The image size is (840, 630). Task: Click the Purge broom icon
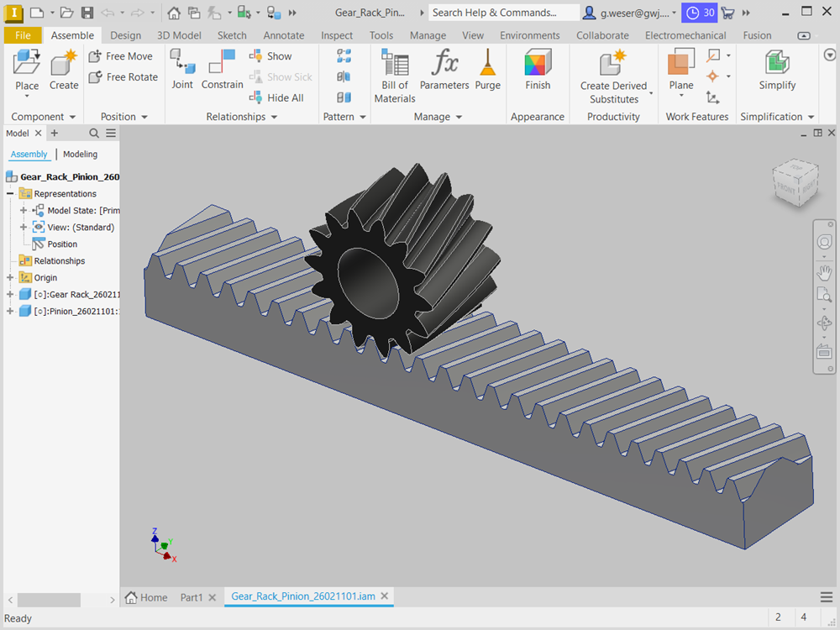coord(487,64)
